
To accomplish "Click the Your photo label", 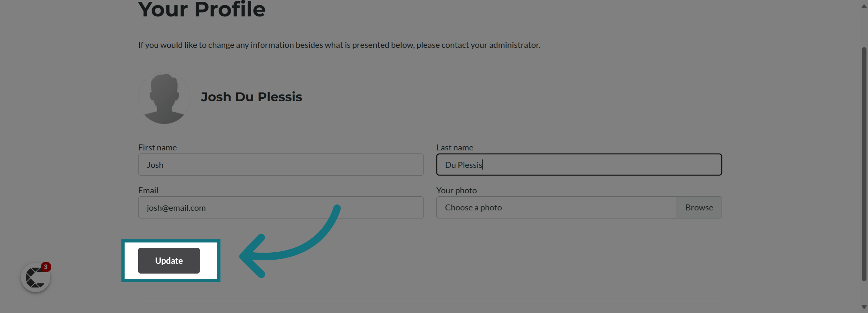I will (x=456, y=191).
